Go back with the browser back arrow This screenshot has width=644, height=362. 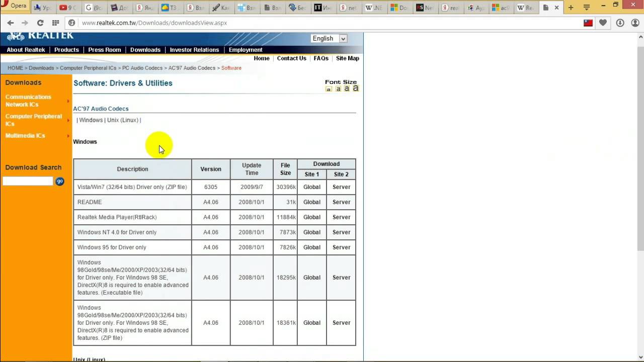pyautogui.click(x=11, y=23)
